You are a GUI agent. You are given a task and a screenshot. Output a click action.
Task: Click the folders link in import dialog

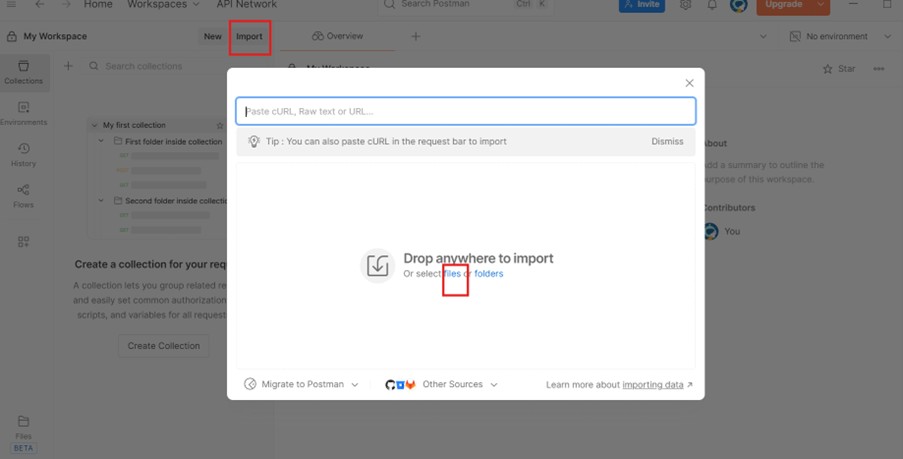[489, 274]
